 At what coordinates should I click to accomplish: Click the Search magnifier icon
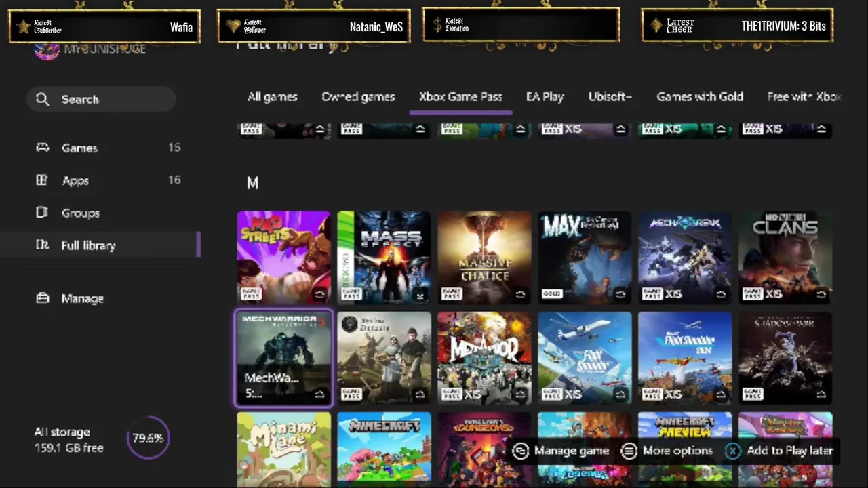(x=42, y=100)
